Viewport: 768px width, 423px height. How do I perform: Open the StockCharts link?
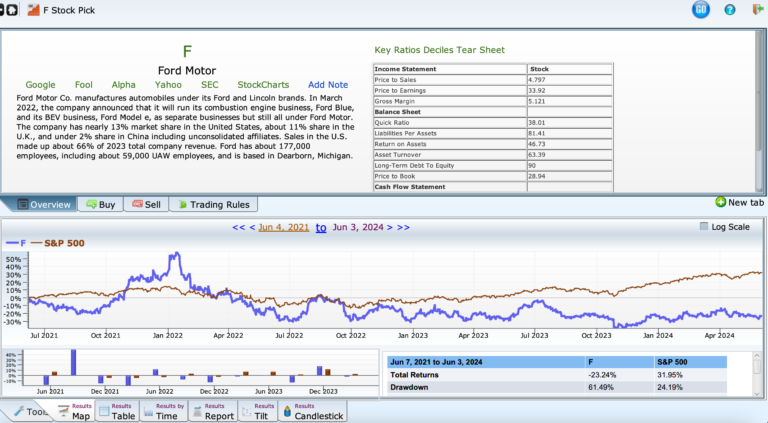[x=263, y=85]
